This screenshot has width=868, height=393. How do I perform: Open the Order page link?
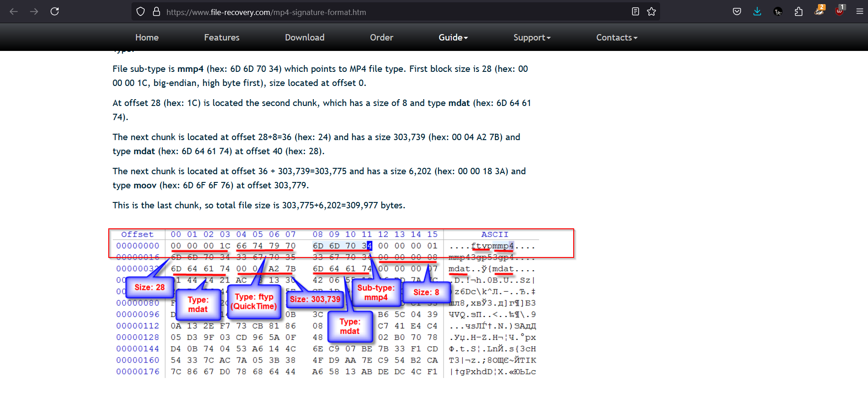[x=381, y=38]
